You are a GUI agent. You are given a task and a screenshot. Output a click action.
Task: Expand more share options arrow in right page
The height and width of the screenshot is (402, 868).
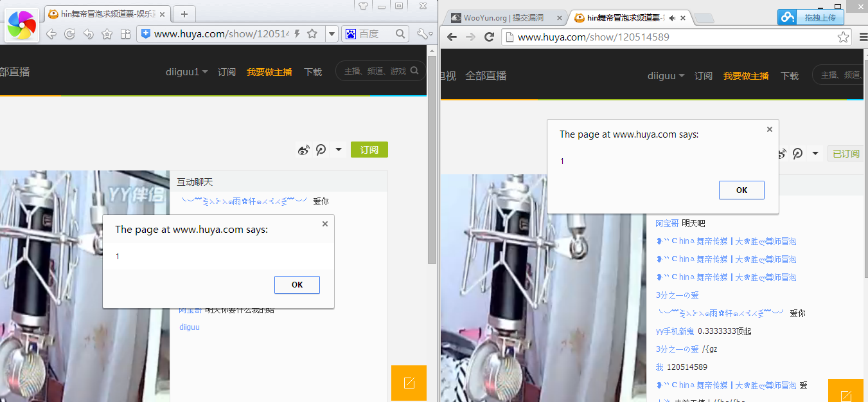[815, 154]
